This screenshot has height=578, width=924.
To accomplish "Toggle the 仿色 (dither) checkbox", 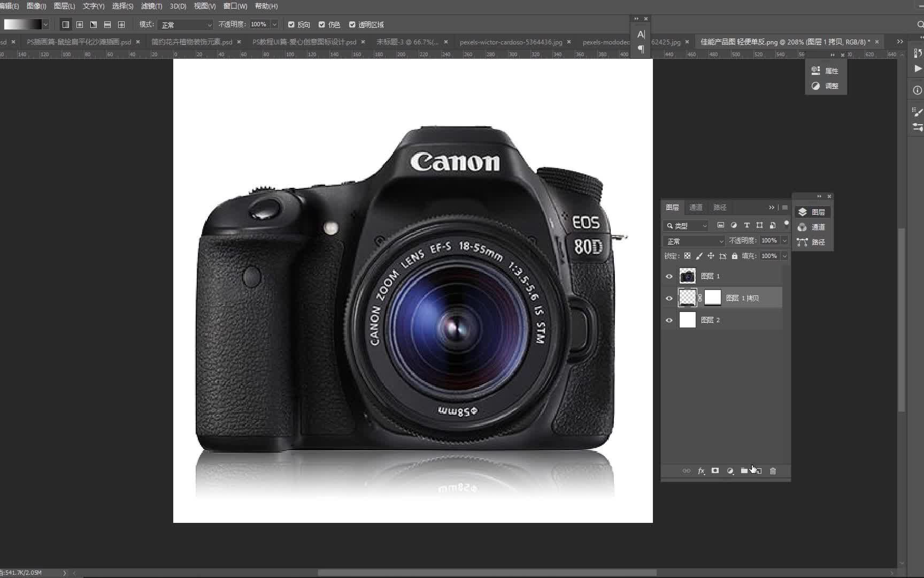I will [322, 25].
